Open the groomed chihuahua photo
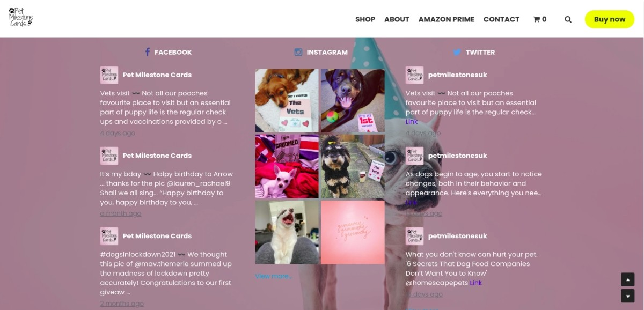Viewport: 644px width, 310px height. [287, 166]
